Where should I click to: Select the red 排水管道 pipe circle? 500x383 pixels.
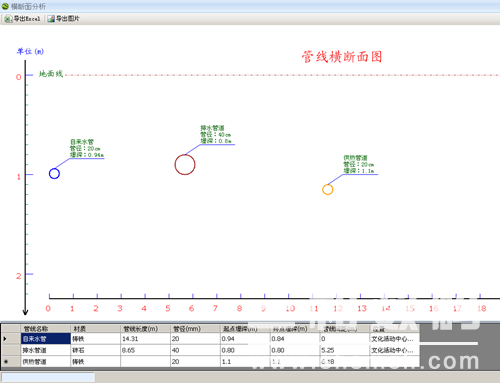point(185,165)
